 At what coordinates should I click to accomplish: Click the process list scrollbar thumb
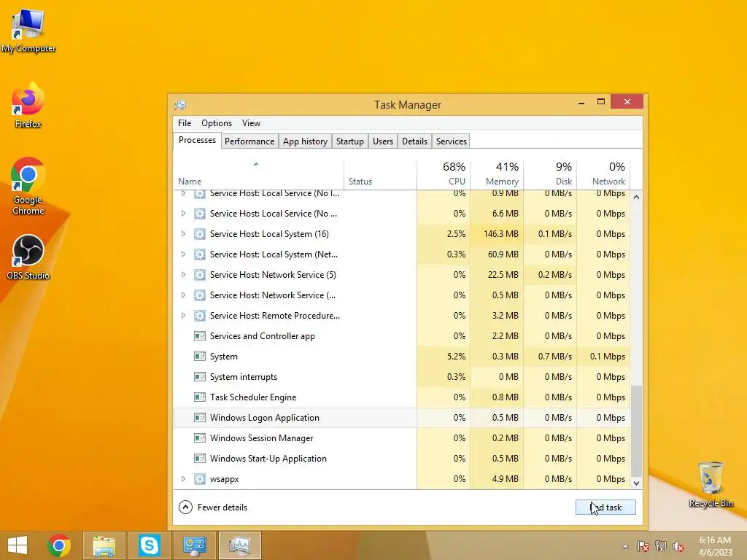pyautogui.click(x=636, y=431)
